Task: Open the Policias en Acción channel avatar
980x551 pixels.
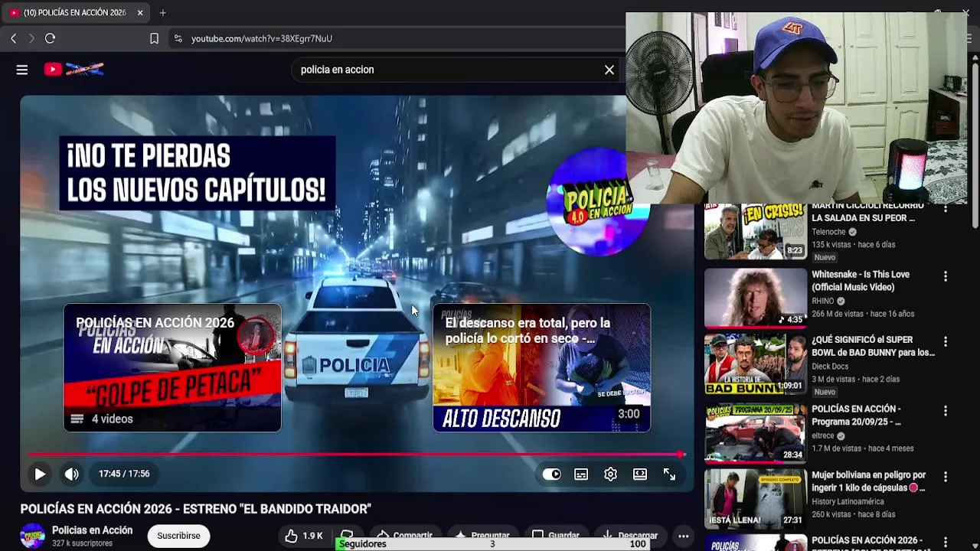Action: (32, 536)
